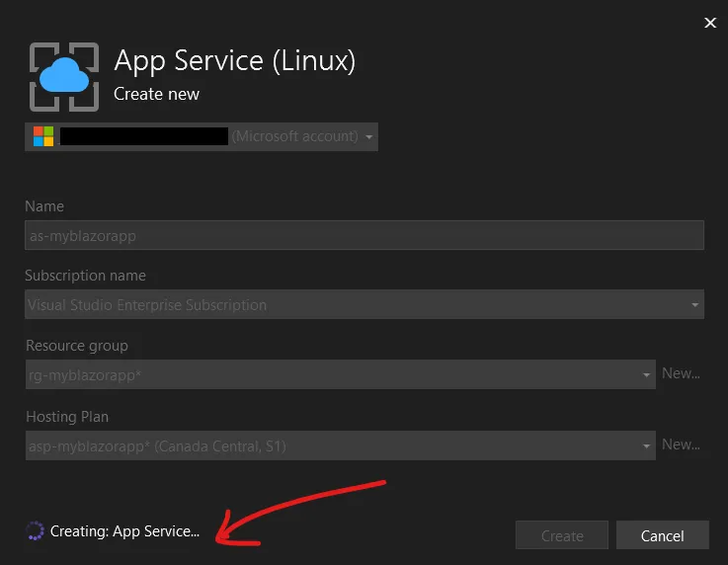The image size is (728, 565).
Task: Click New... next to Hosting Plan
Action: click(681, 444)
